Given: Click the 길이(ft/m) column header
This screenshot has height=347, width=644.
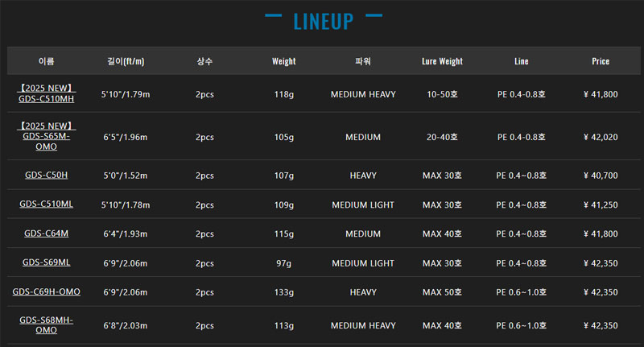Looking at the screenshot, I should 126,61.
